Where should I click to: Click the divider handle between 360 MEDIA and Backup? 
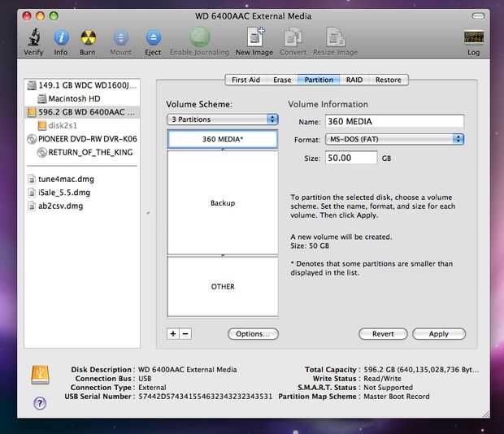[223, 150]
